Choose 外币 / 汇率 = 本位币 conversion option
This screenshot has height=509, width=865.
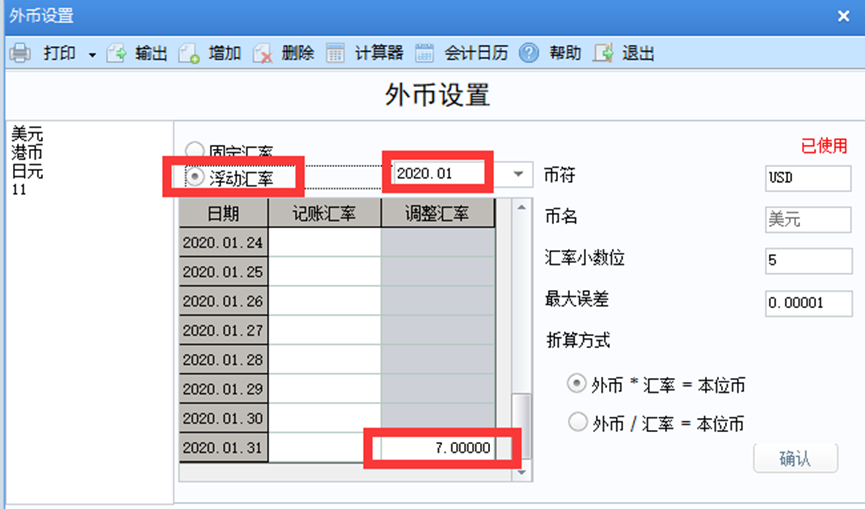click(x=577, y=422)
